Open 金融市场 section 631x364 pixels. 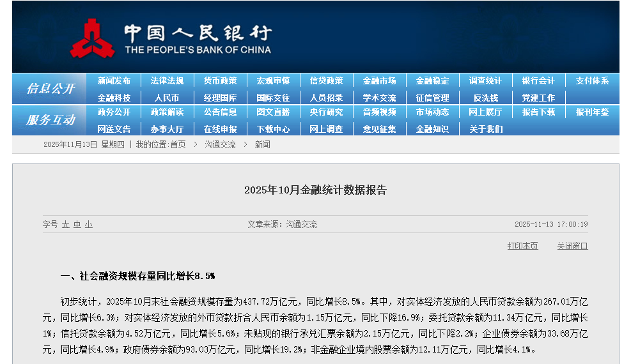click(x=380, y=80)
